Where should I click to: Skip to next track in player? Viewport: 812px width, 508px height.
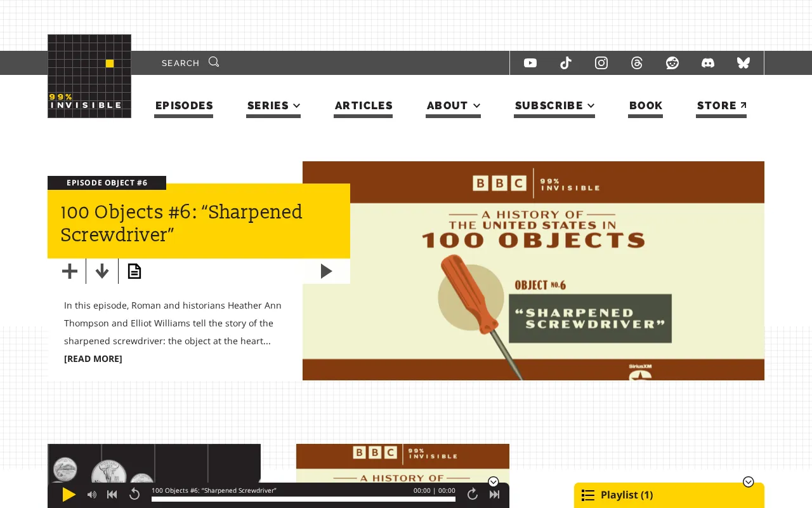pos(495,495)
